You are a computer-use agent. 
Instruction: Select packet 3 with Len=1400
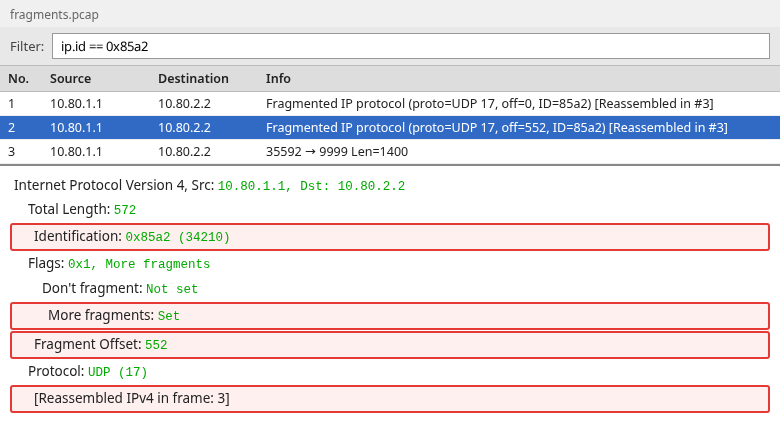[x=390, y=151]
